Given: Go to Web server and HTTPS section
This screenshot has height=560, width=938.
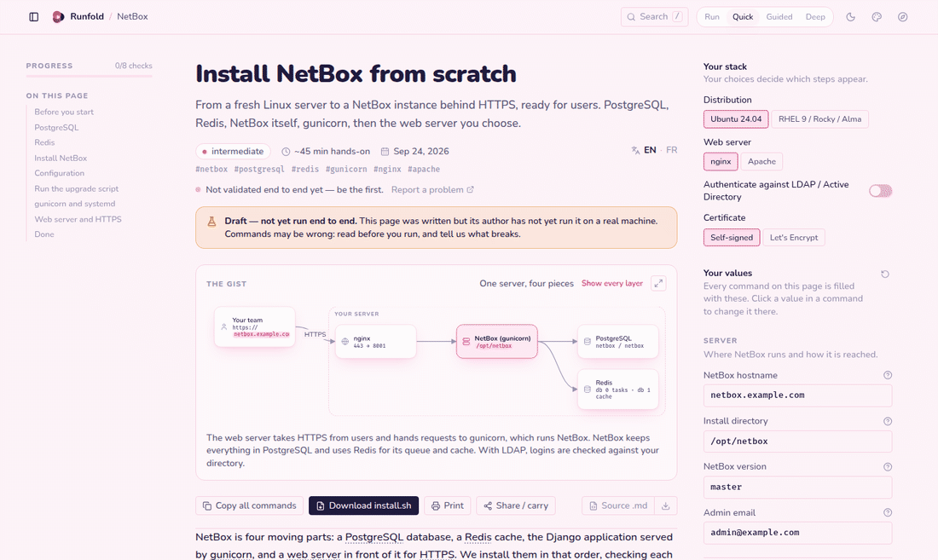Looking at the screenshot, I should [78, 219].
